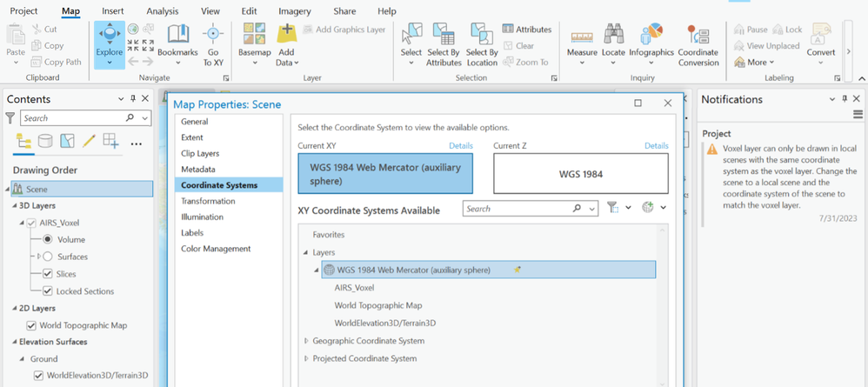Click the Current Z Details link
Viewport: 868px width, 387px height.
point(657,145)
